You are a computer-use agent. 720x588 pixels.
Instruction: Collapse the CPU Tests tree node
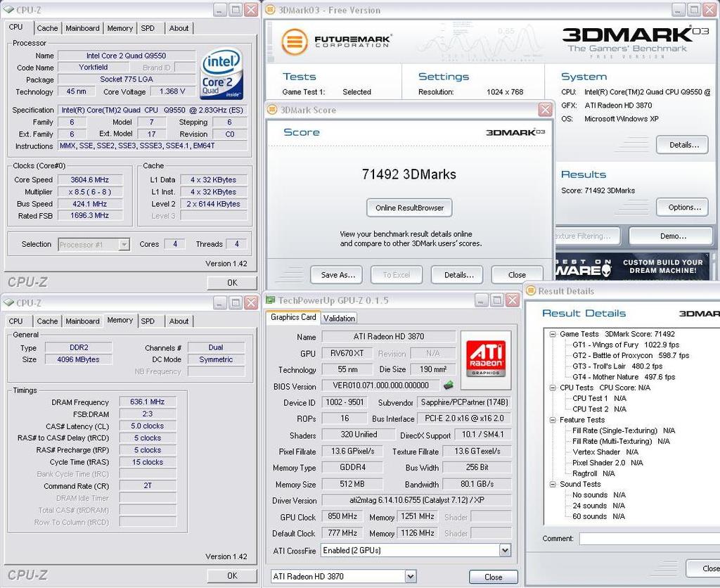coord(553,388)
